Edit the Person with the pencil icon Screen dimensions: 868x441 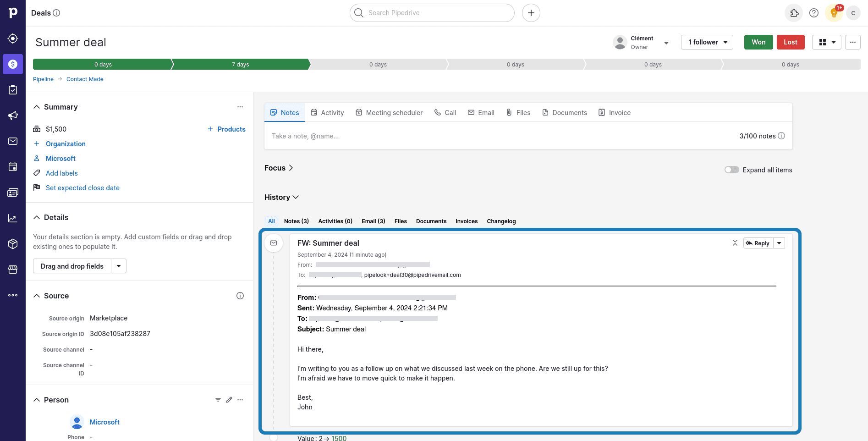click(229, 399)
